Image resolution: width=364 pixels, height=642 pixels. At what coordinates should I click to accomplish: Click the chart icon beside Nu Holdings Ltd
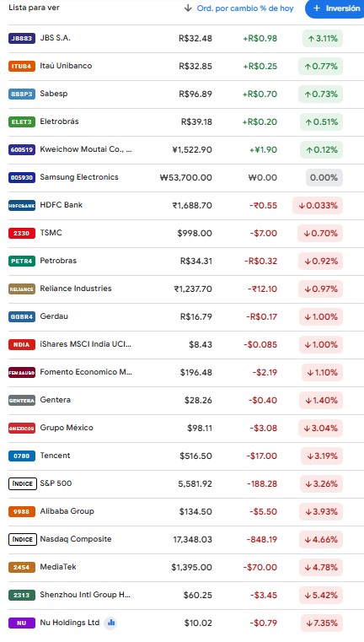click(110, 623)
